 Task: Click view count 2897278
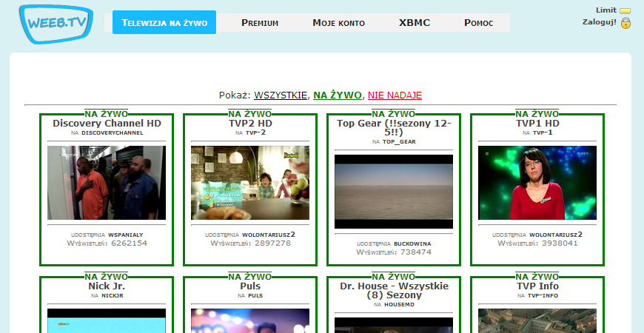point(272,243)
